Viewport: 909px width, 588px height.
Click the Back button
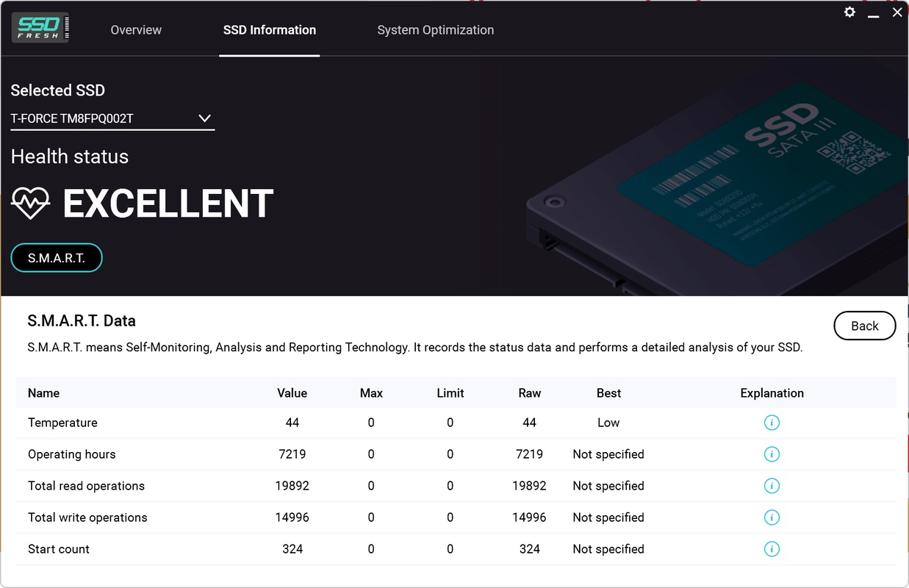pos(865,326)
